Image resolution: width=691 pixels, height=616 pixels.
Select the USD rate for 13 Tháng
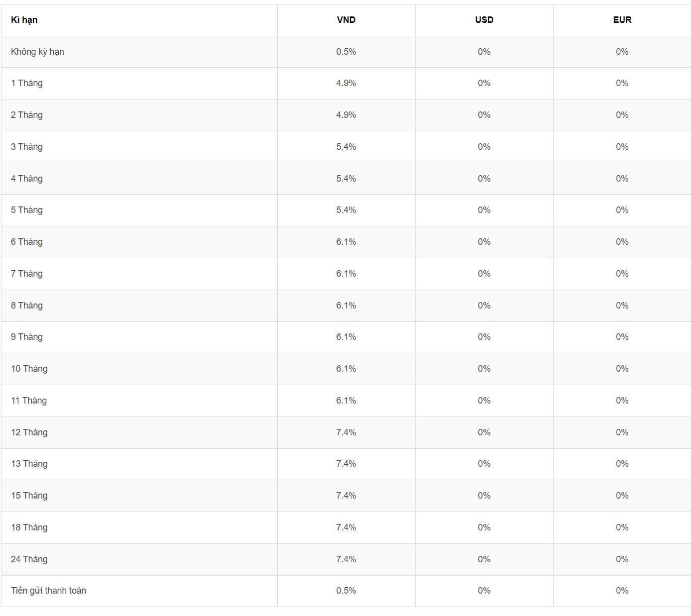(484, 464)
